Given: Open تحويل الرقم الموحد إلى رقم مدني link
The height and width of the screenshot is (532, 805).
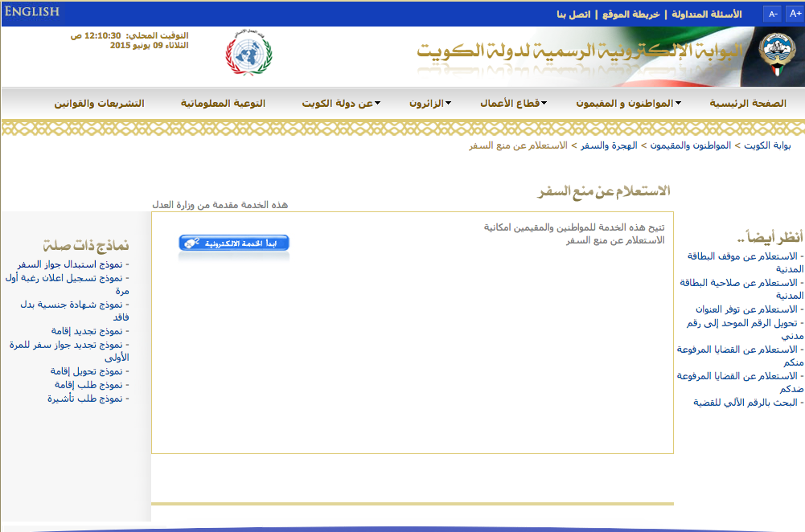Looking at the screenshot, I should pyautogui.click(x=745, y=329).
